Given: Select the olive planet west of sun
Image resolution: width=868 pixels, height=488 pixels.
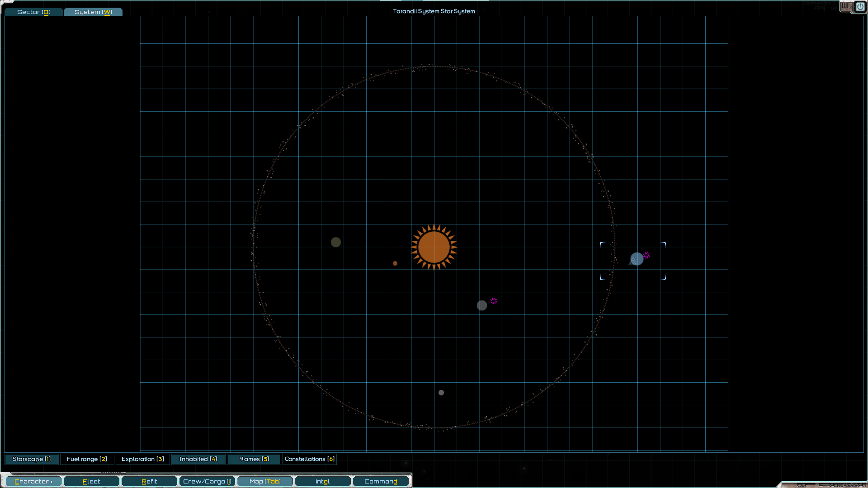Looking at the screenshot, I should pyautogui.click(x=336, y=242).
